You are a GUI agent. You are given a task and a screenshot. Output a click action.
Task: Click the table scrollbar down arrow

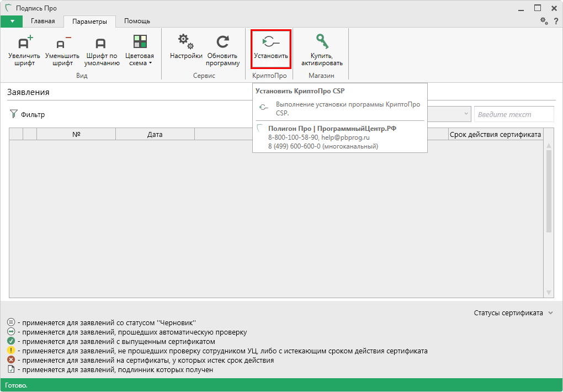pyautogui.click(x=549, y=293)
